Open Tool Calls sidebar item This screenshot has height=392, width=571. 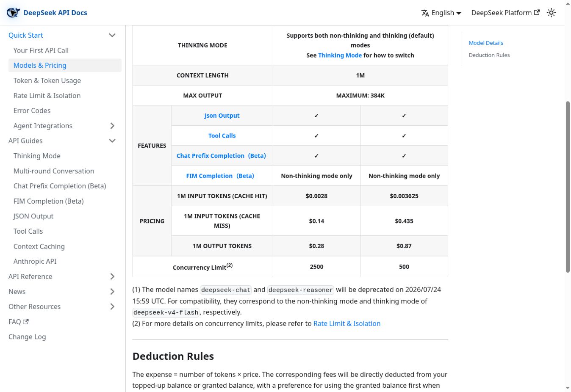tap(28, 231)
